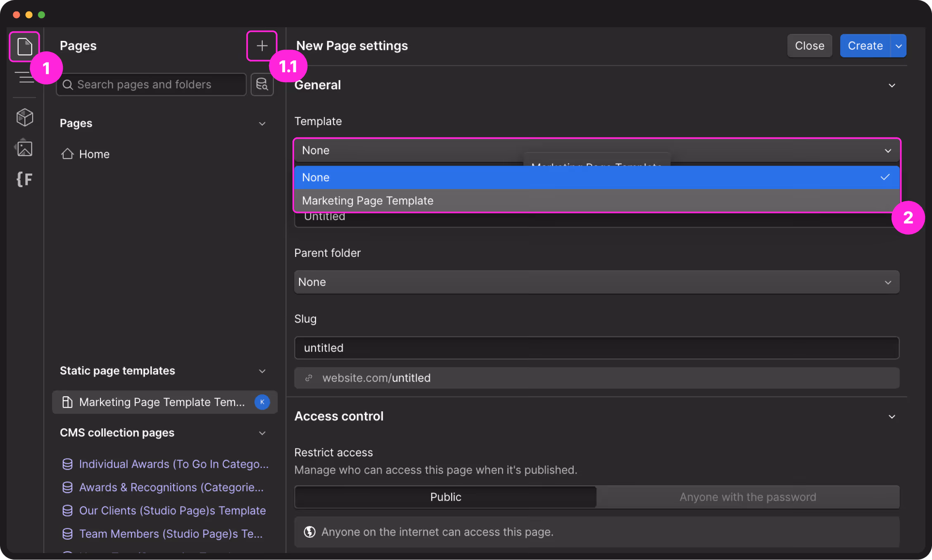
Task: Collapse the Access control section
Action: (892, 416)
